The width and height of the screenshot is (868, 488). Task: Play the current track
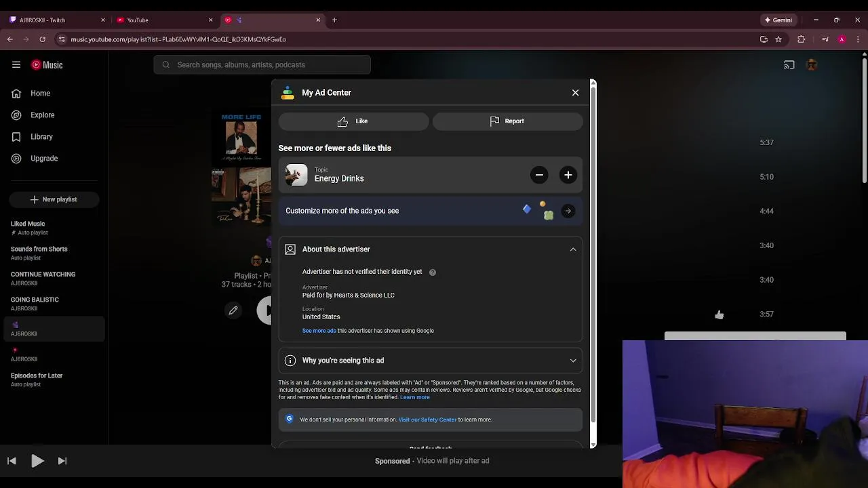click(37, 461)
